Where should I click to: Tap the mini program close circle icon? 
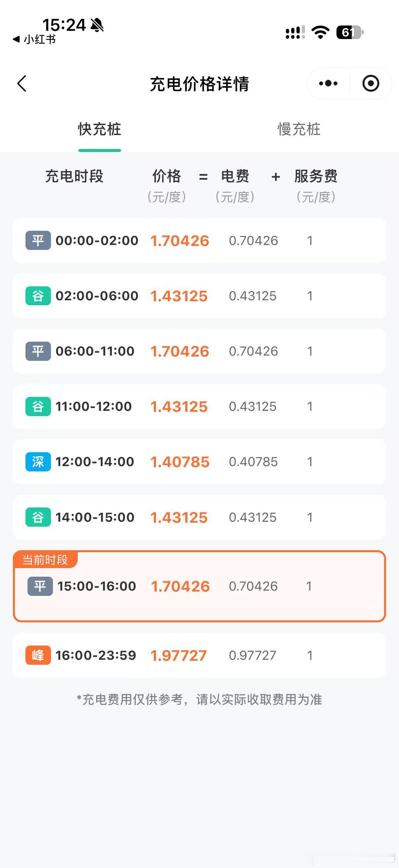pos(371,83)
